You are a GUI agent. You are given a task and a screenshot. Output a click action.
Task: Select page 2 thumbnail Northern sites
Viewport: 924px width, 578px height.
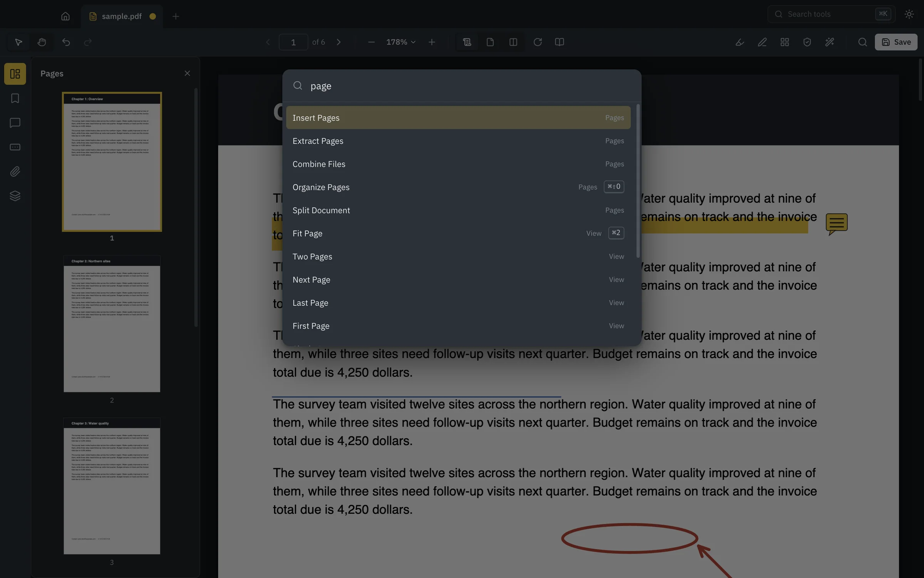click(112, 324)
